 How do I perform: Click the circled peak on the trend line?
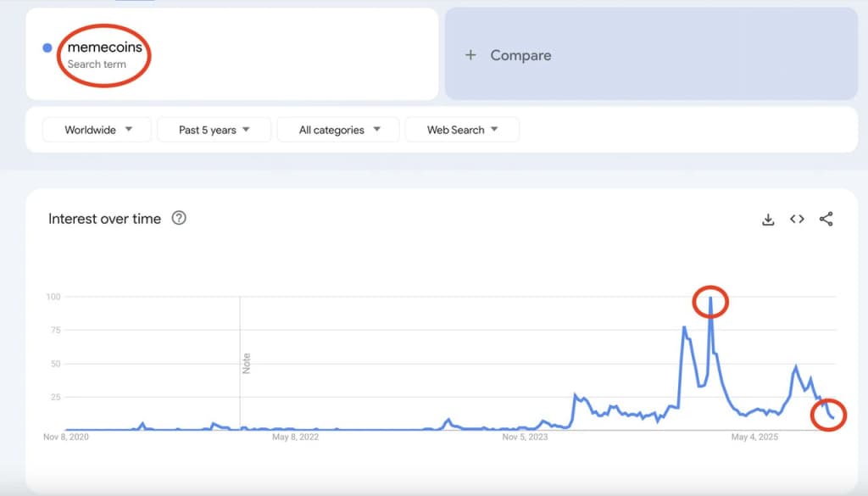(710, 302)
